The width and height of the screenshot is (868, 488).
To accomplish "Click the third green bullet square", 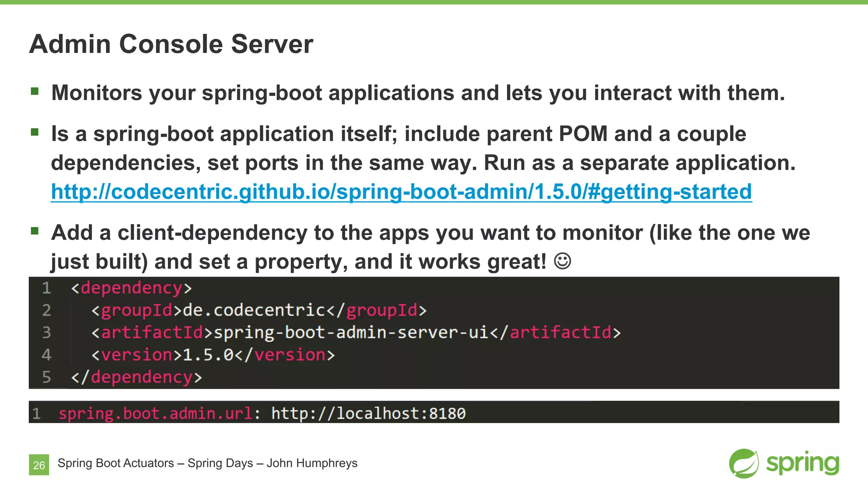I will pos(35,231).
